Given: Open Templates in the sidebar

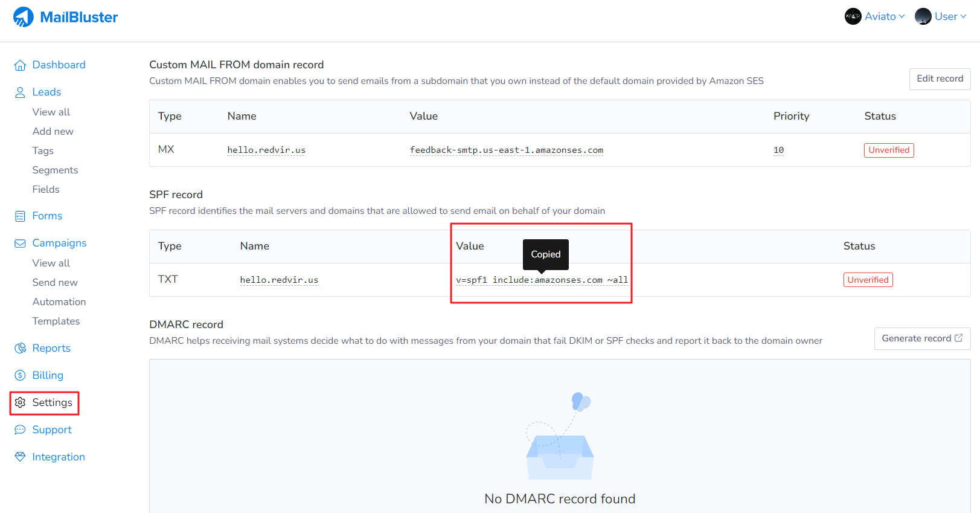Looking at the screenshot, I should coord(56,321).
